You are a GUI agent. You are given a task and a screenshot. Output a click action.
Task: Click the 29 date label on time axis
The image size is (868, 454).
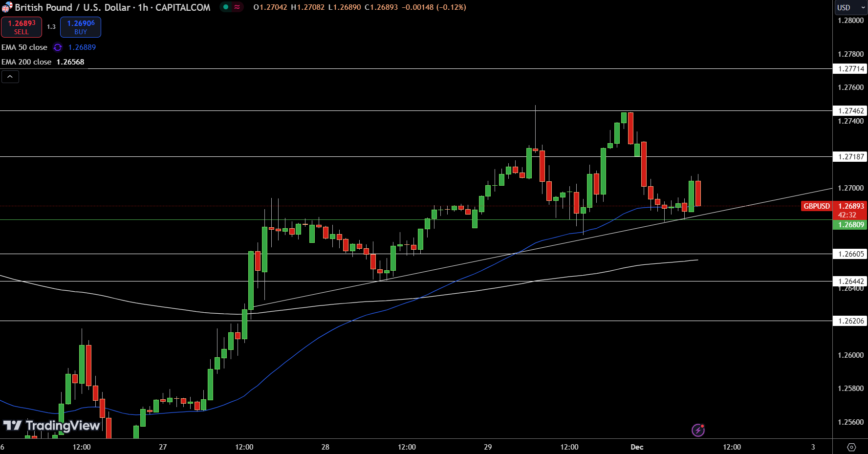click(488, 447)
